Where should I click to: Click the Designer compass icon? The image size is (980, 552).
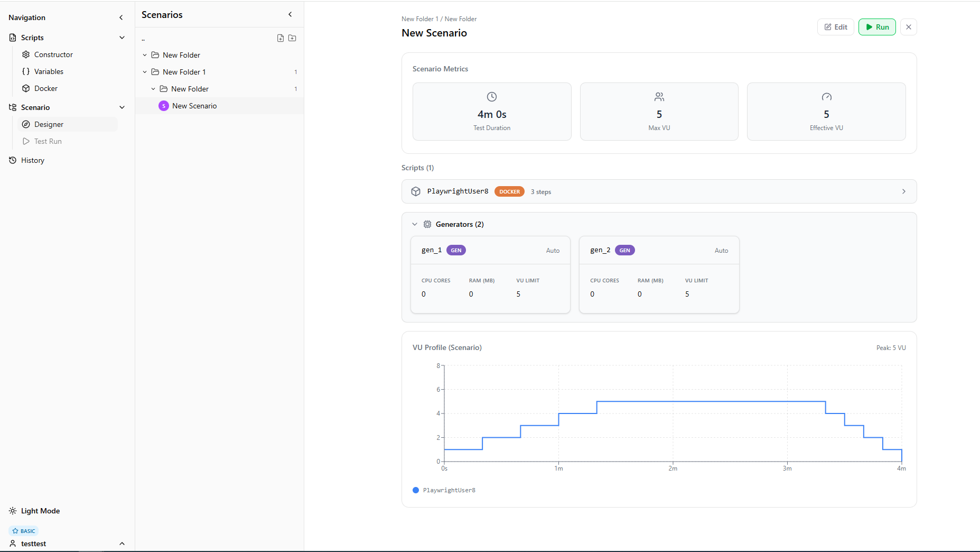click(26, 124)
